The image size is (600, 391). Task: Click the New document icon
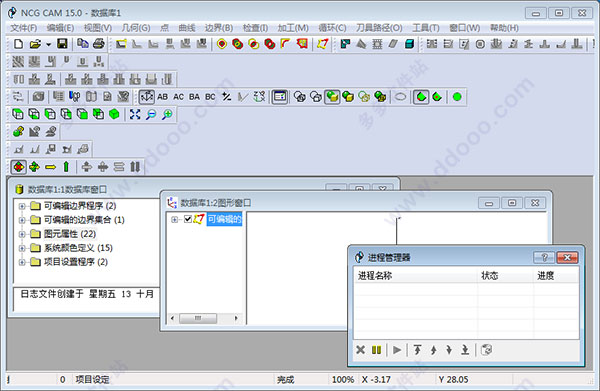18,44
